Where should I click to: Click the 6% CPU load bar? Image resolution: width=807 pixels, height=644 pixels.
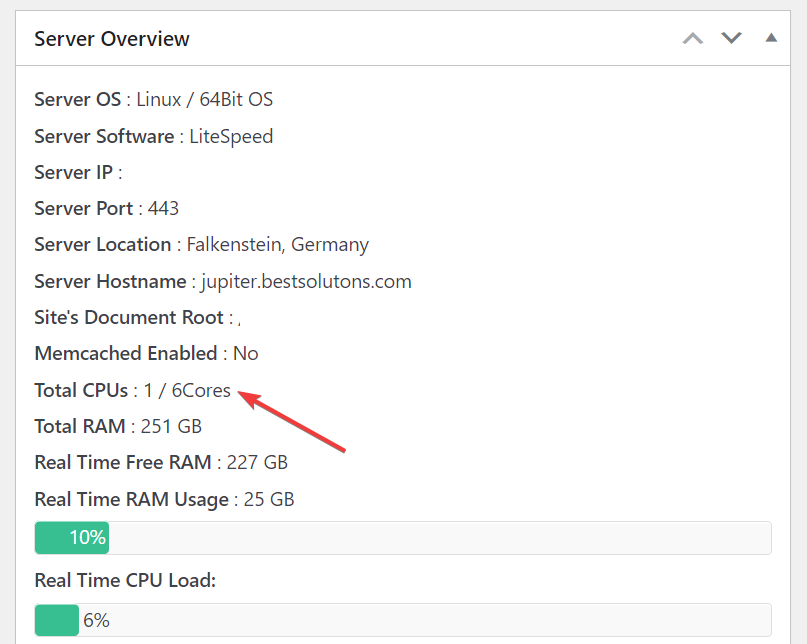57,620
